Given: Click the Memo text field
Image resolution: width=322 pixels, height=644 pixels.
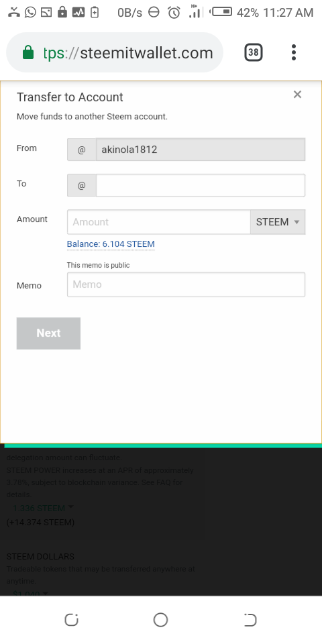Looking at the screenshot, I should (x=186, y=284).
